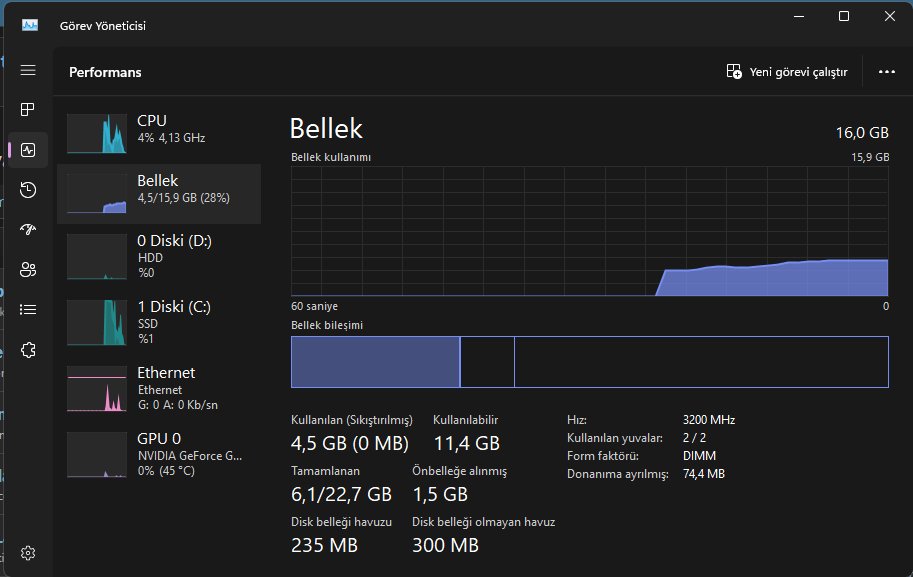Click "Yeni görevi çalıştır" button
This screenshot has width=913, height=577.
click(x=787, y=72)
